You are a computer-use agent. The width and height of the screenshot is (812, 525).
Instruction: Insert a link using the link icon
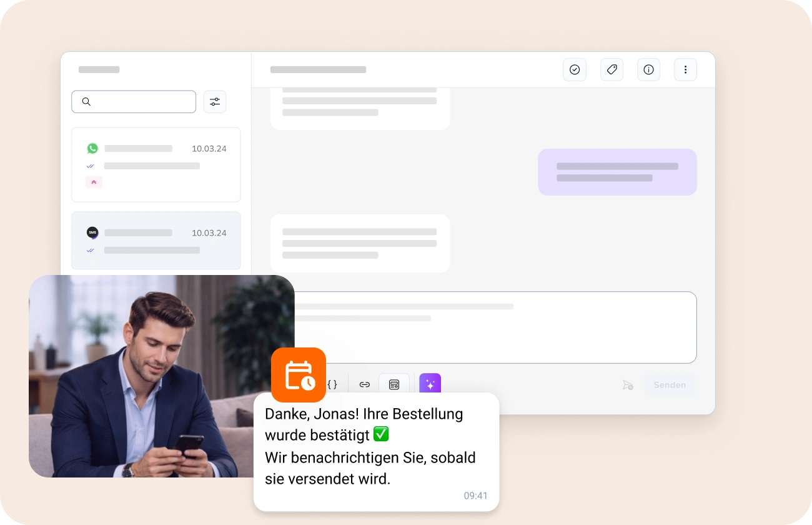[364, 384]
